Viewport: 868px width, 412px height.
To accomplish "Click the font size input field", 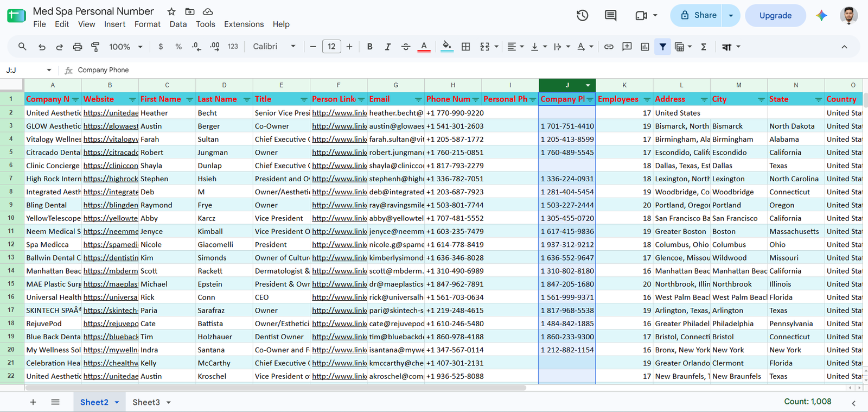I will click(x=331, y=47).
